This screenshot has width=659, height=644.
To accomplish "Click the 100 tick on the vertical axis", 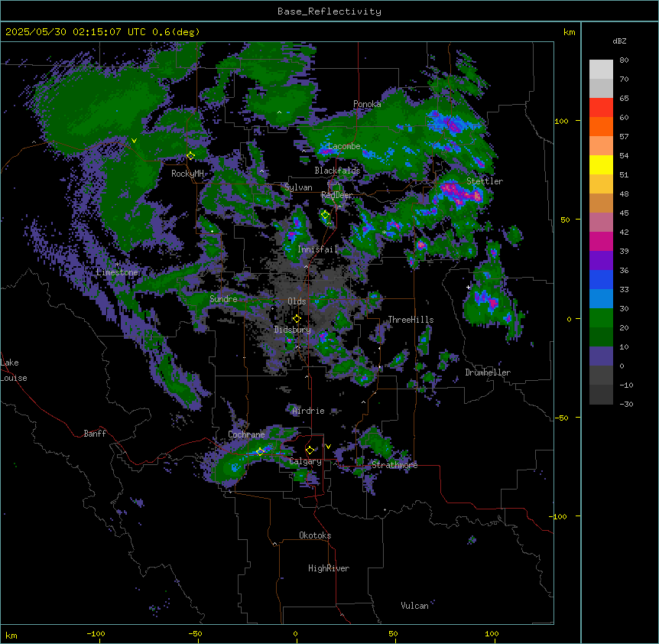I will 561,121.
